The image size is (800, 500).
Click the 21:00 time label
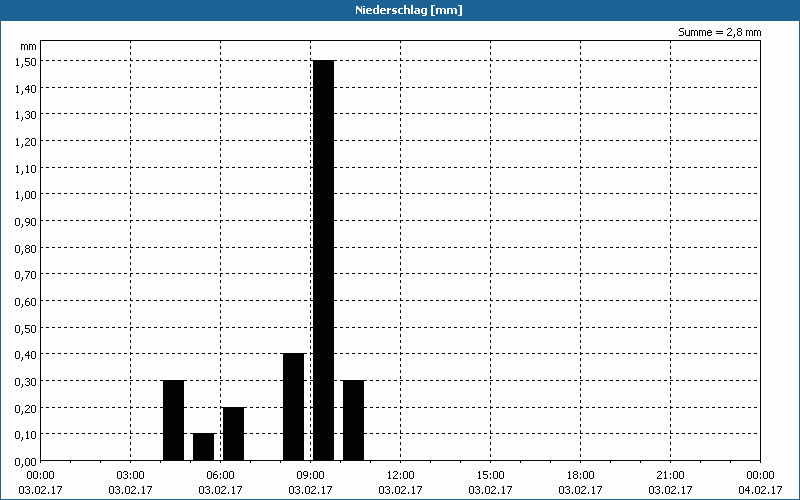click(670, 476)
